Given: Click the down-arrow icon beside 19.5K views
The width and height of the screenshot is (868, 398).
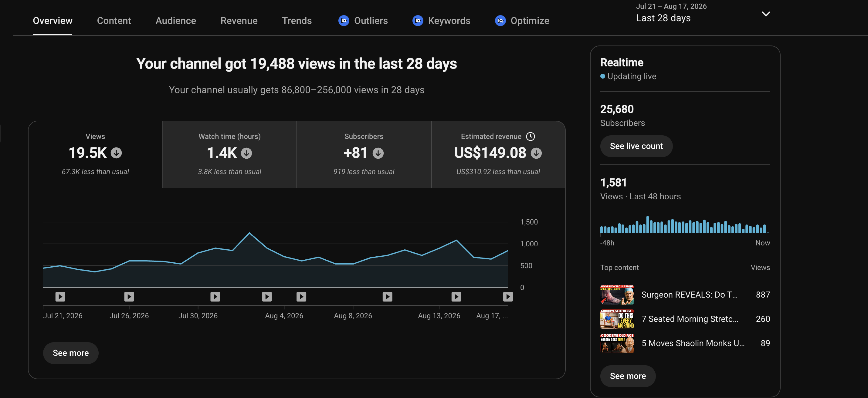Looking at the screenshot, I should 116,153.
